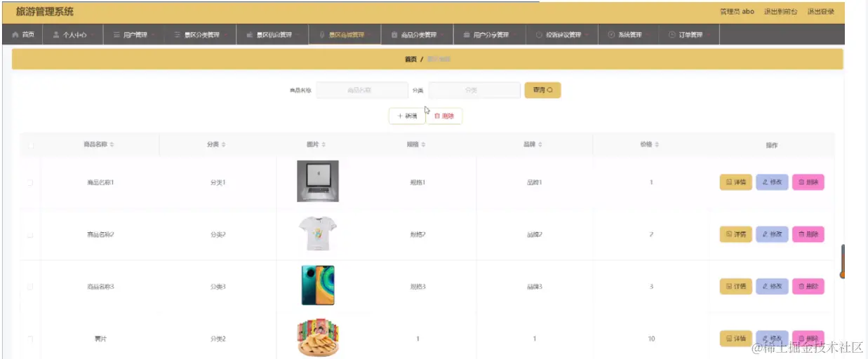868x359 pixels.
Task: Click pink 删除 for 商品名称3
Action: [808, 286]
